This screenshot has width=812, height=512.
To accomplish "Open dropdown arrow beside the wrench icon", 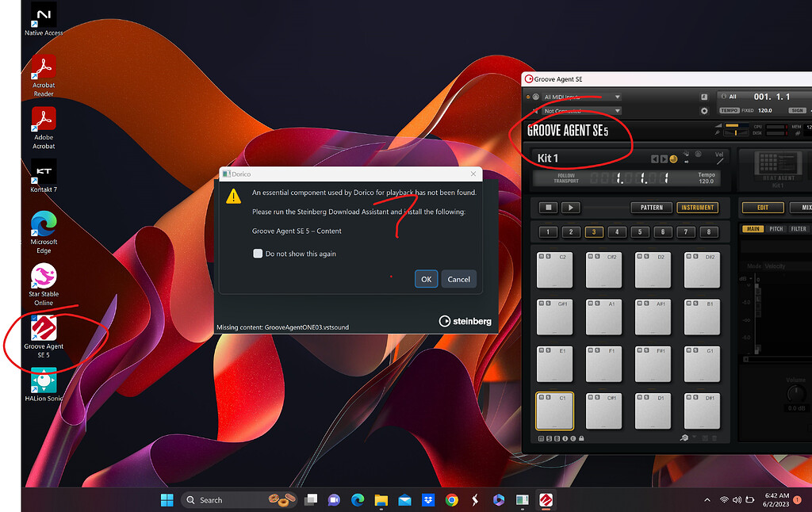I will tap(695, 438).
